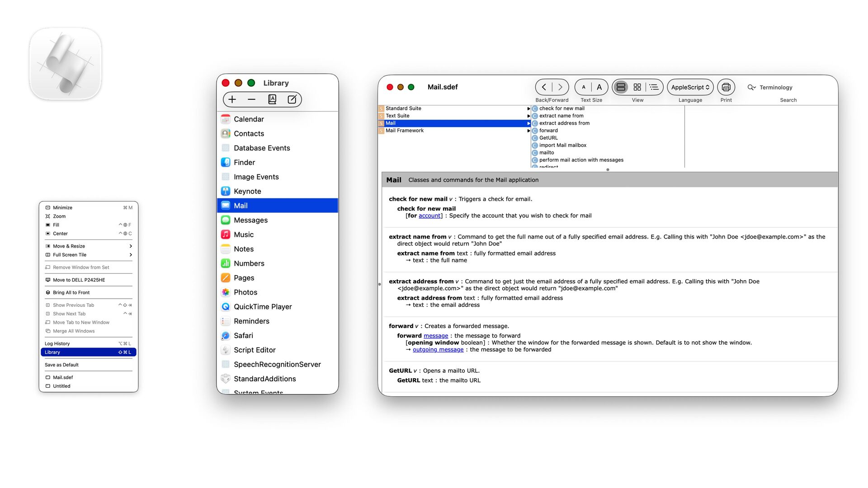Image resolution: width=868 pixels, height=488 pixels.
Task: Click the new script compose icon
Action: pos(292,99)
